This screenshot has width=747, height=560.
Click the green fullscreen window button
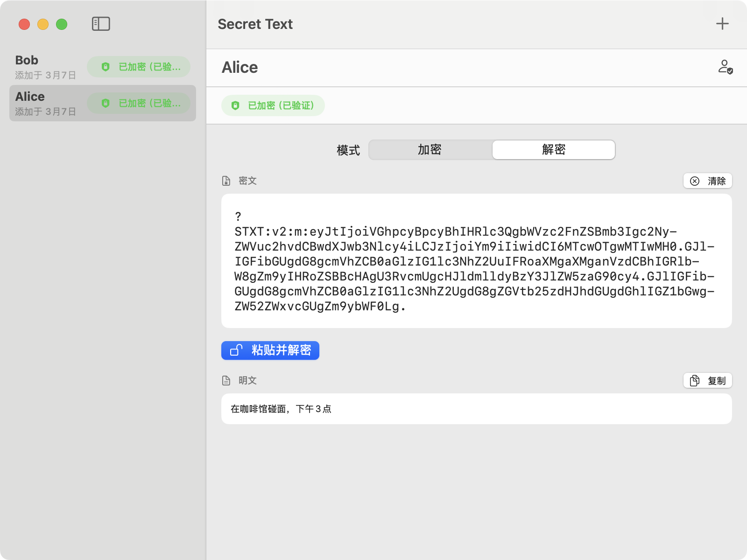[62, 24]
